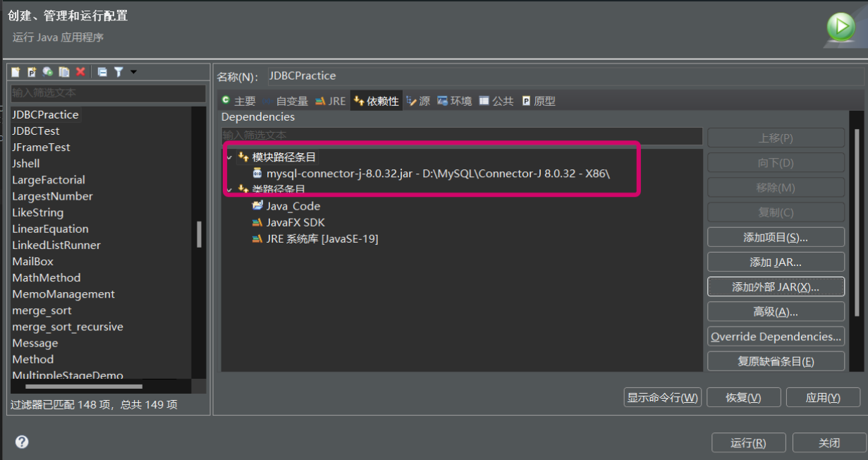Duplicate the selected launch configuration
Screen dimensions: 868x460
pyautogui.click(x=64, y=72)
